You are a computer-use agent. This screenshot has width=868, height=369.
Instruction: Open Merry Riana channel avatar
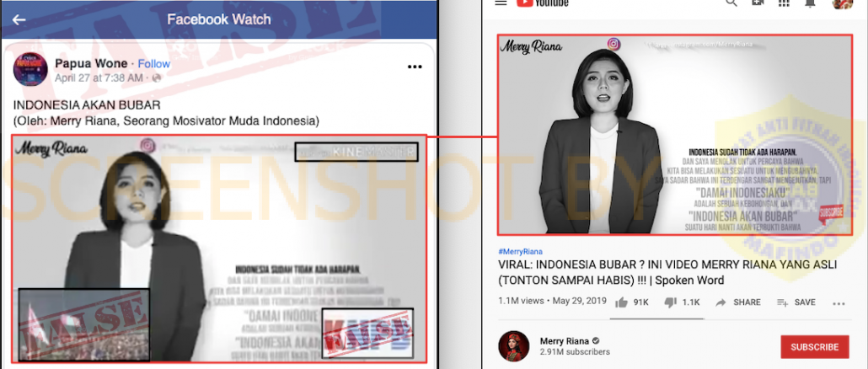[514, 347]
